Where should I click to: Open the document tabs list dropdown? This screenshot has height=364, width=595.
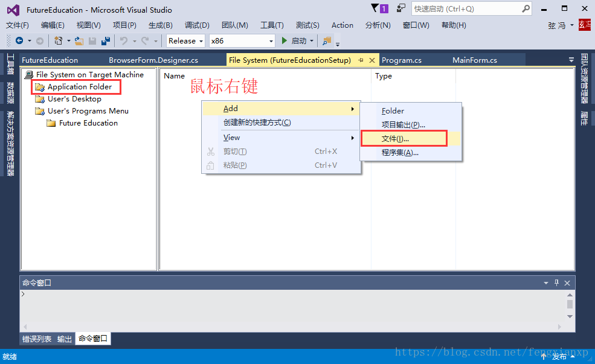coord(571,60)
